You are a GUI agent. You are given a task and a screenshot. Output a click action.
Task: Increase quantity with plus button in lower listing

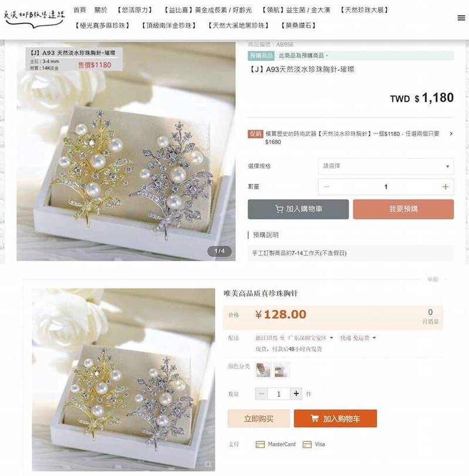(x=296, y=394)
